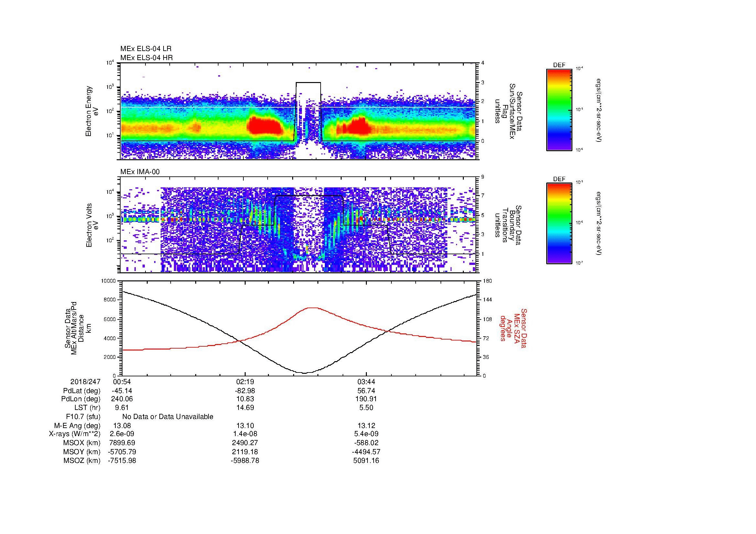Click the '180' SZA axis tick label
This screenshot has height=534, width=756.
[488, 281]
